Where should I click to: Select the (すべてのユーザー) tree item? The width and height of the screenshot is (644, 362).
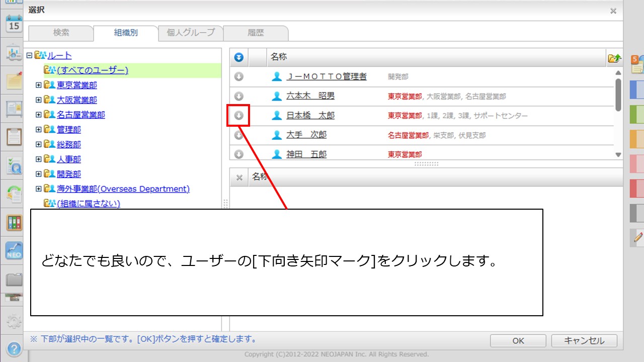click(93, 70)
